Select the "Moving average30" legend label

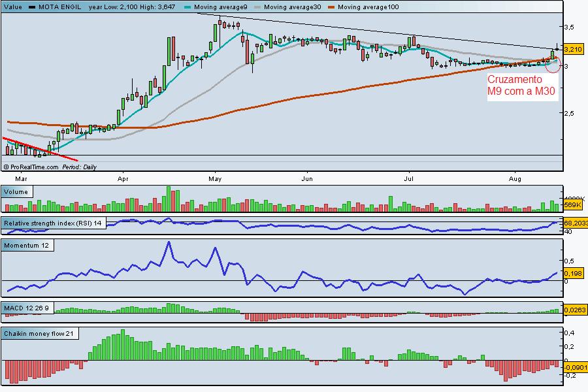(x=292, y=7)
